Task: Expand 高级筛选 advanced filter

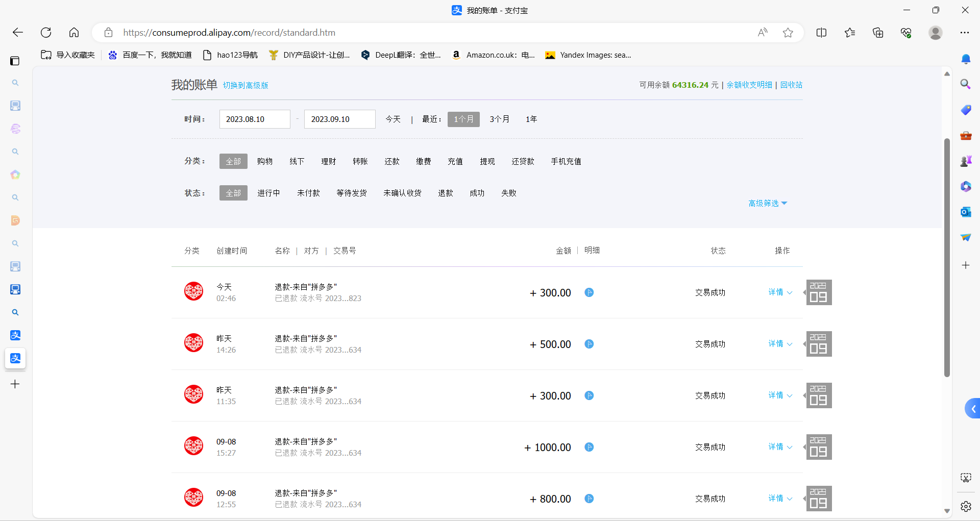Action: click(768, 203)
